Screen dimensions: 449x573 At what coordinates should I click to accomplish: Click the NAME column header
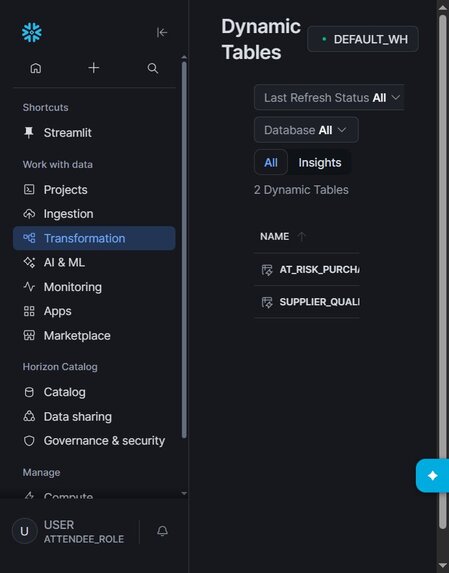point(274,237)
